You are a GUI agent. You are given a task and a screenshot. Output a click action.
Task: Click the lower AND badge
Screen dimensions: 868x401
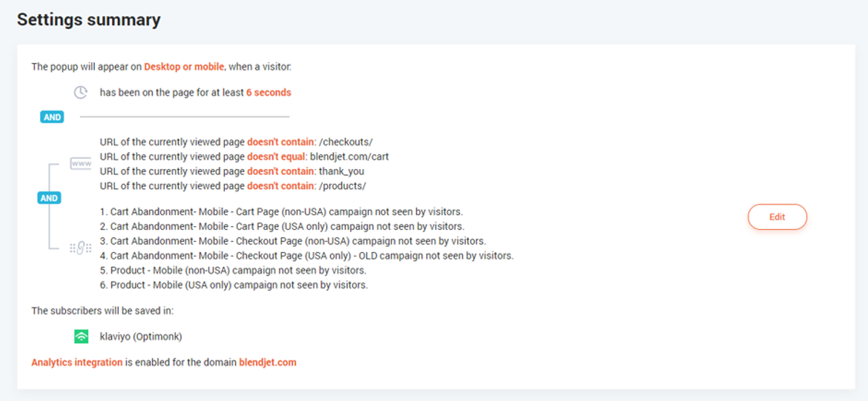coord(49,198)
